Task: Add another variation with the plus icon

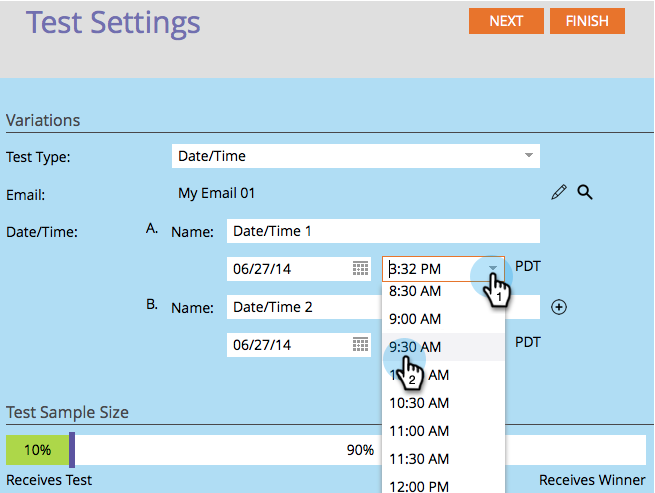Action: tap(559, 307)
